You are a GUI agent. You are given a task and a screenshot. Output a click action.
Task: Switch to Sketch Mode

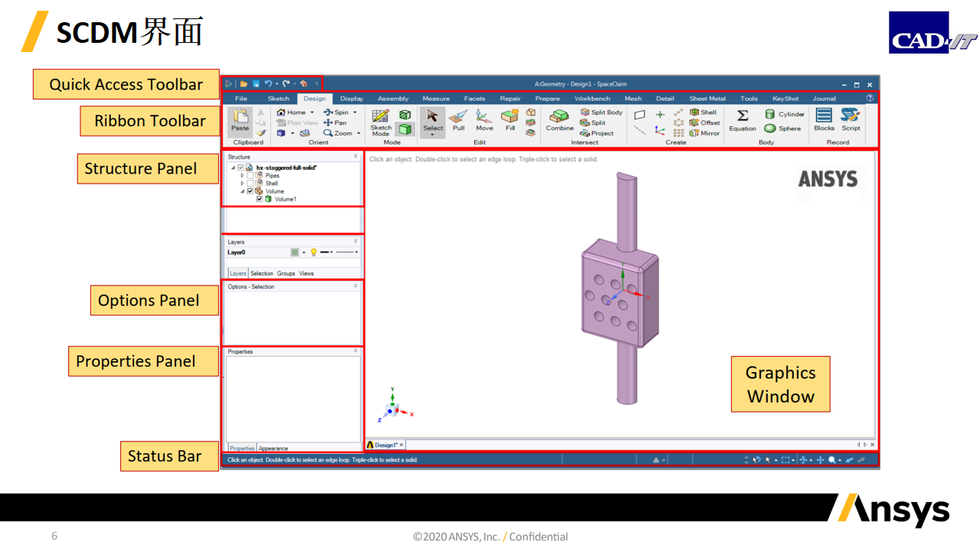(381, 122)
